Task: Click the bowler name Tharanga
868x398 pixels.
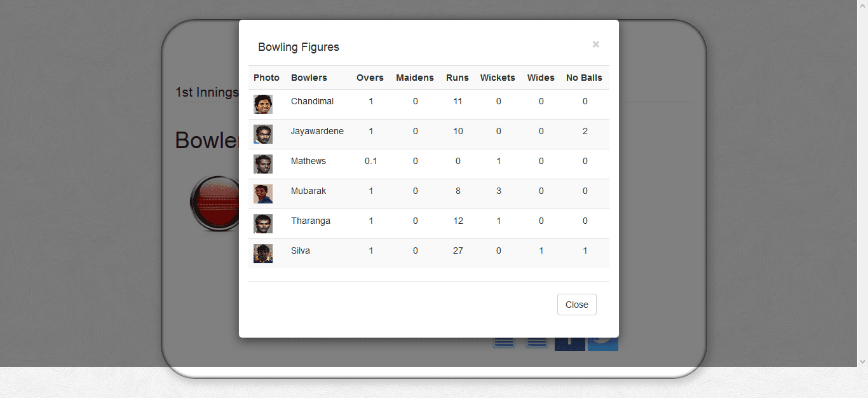Action: pyautogui.click(x=311, y=221)
